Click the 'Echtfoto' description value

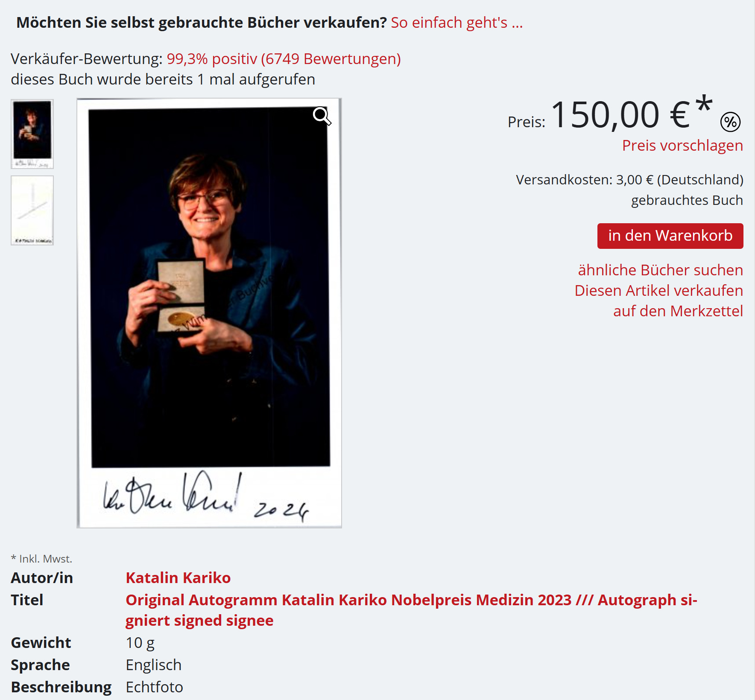tap(154, 687)
